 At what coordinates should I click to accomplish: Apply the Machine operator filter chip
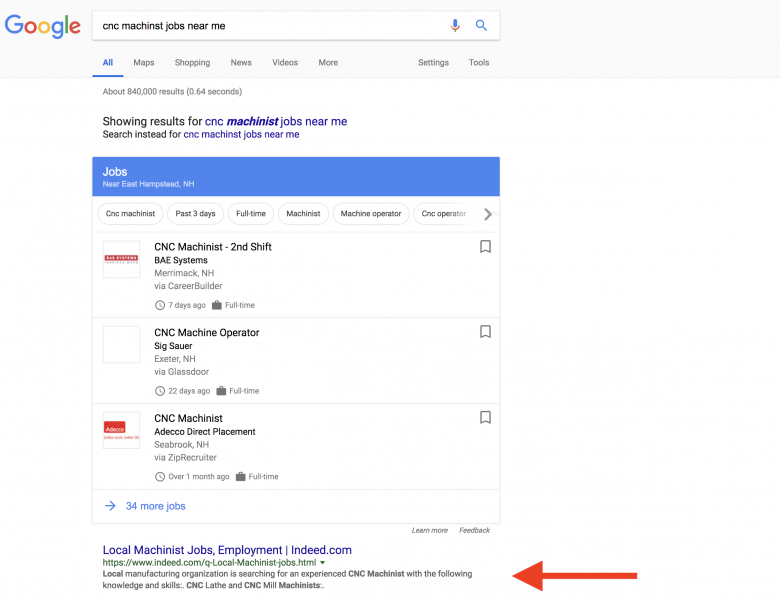coord(371,214)
